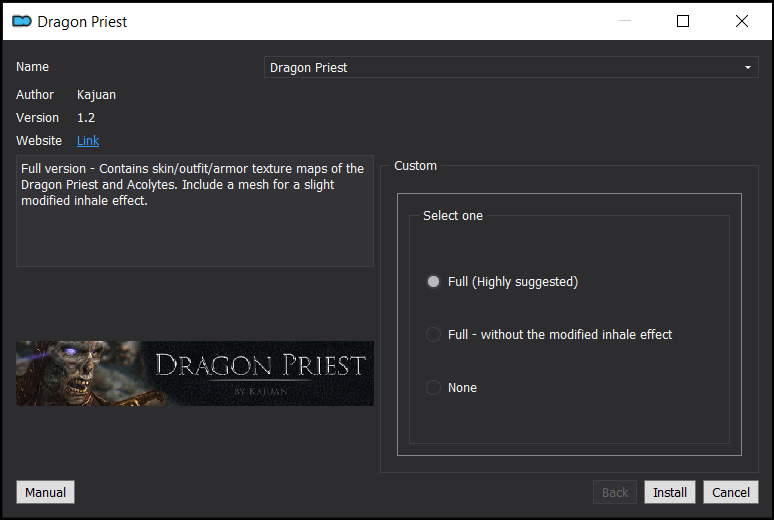
Task: Open the Website Link hyperlink
Action: (88, 141)
